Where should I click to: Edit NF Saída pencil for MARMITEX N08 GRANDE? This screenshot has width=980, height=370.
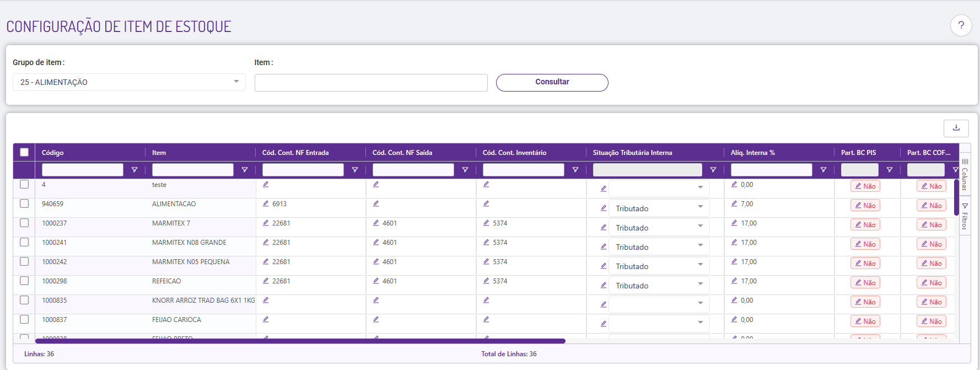376,242
